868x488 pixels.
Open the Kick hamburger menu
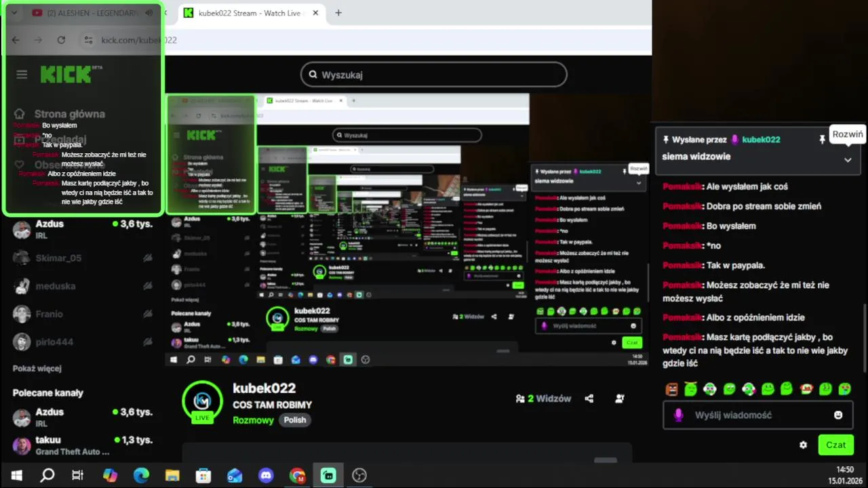tap(22, 75)
